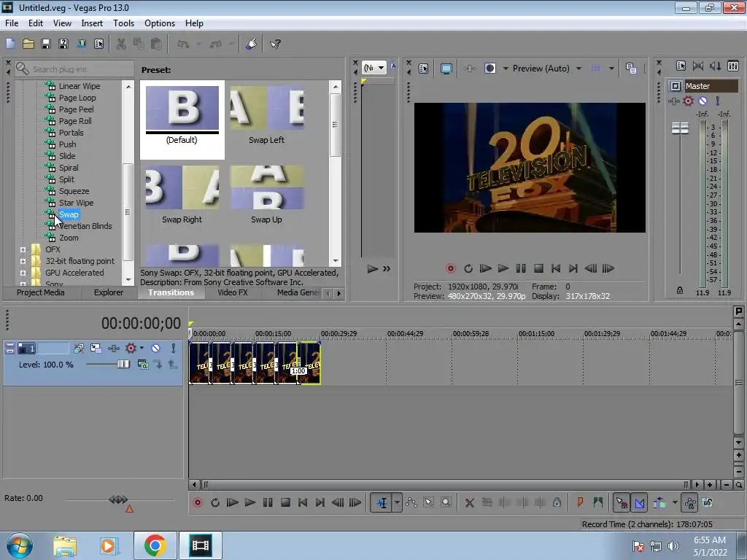The image size is (747, 560).
Task: Toggle Ignore Event Grouping button
Action: click(x=708, y=502)
